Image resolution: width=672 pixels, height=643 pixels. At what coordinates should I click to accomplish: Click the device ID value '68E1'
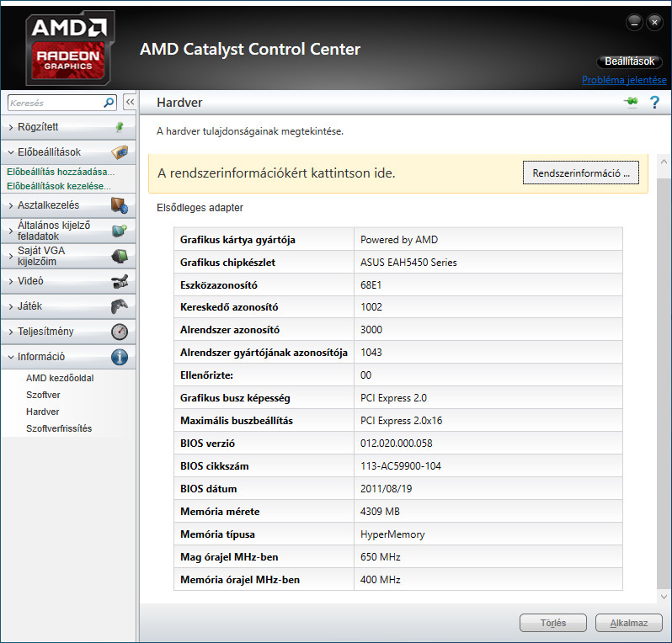371,284
